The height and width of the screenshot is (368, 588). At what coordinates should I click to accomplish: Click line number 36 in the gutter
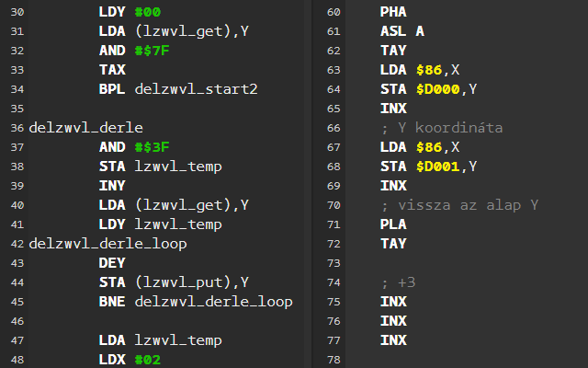coord(17,127)
